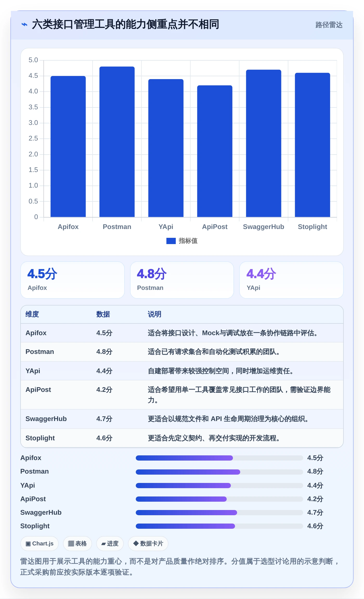Select the Apifox bar in the chart
Viewport: 364px width, 599px height.
(68, 146)
